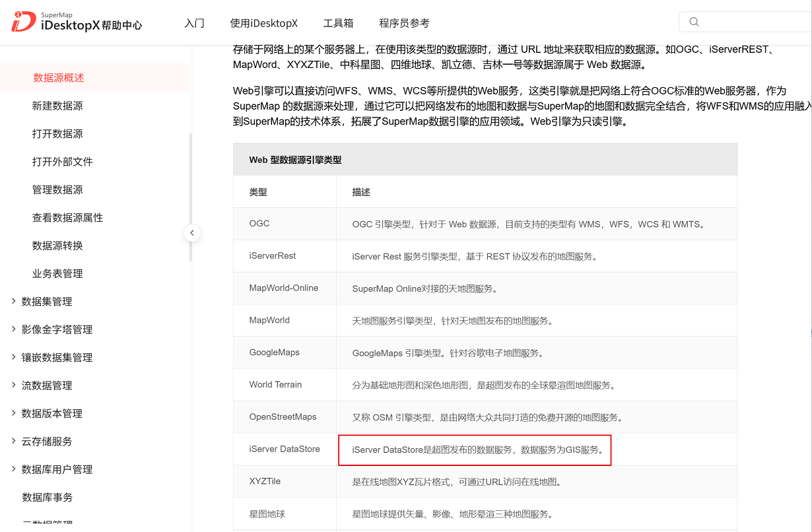Open the 入门 menu
Screen dimensions: 812x532
(194, 23)
